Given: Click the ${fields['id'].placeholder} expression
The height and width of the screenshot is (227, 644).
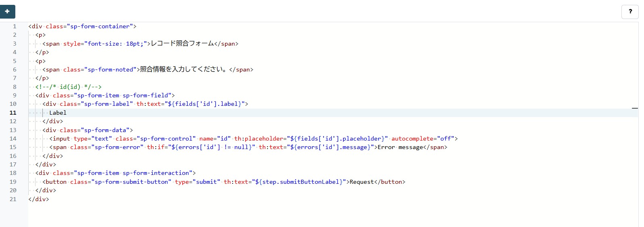Looking at the screenshot, I should click(337, 139).
